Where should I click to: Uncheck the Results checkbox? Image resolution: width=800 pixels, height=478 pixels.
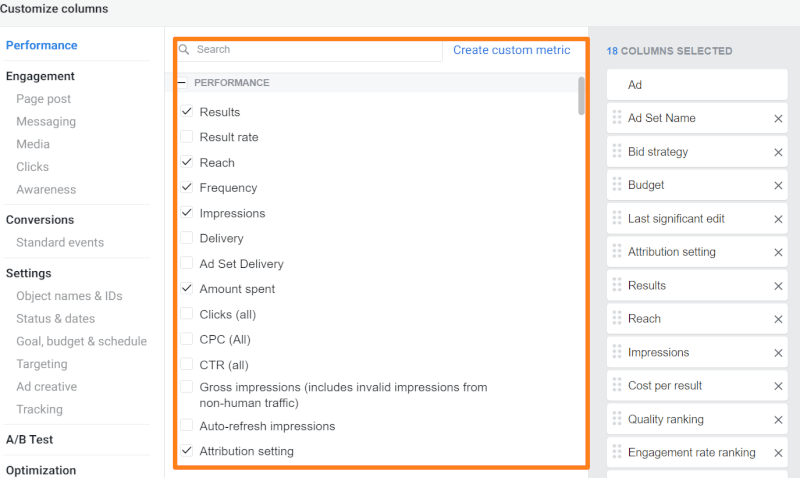[187, 112]
